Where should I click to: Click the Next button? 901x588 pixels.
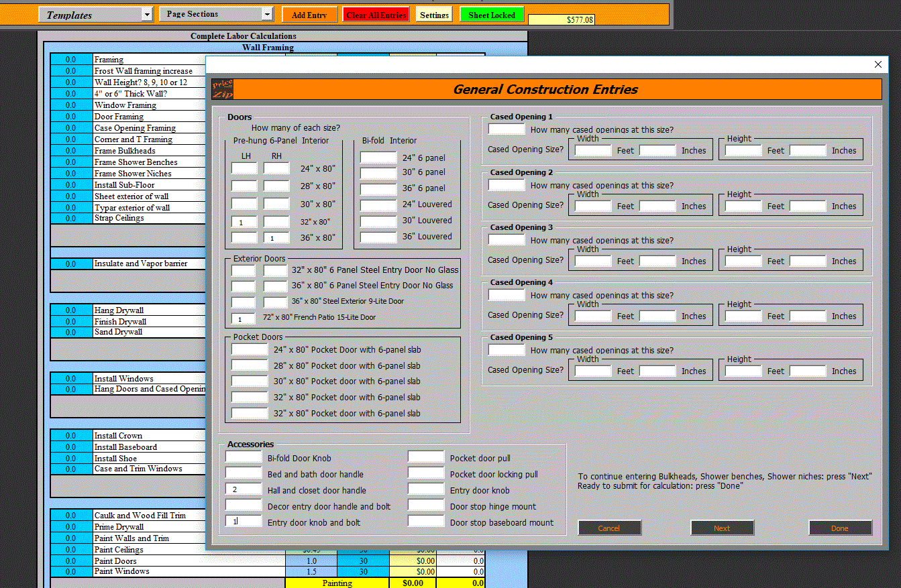722,528
